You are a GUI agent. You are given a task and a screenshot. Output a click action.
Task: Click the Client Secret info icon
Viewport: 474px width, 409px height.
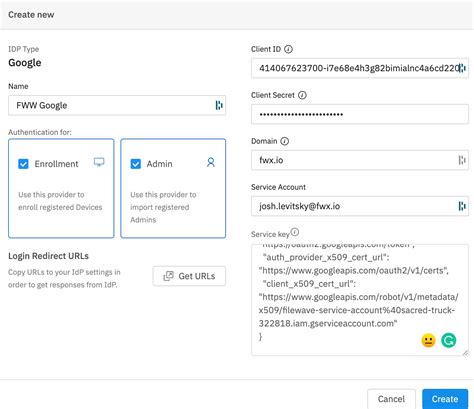302,95
